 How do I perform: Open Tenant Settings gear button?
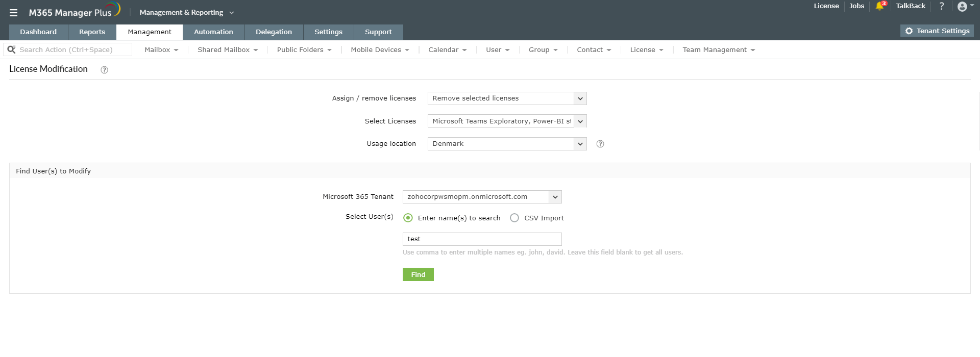(937, 31)
